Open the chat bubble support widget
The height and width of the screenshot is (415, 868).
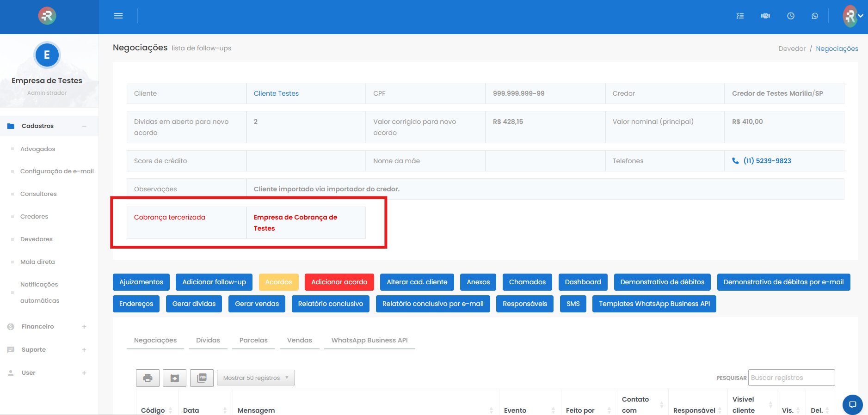tap(852, 404)
